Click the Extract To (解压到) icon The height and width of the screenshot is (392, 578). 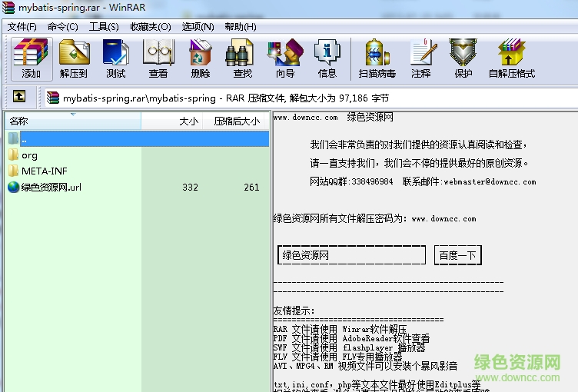tap(74, 58)
